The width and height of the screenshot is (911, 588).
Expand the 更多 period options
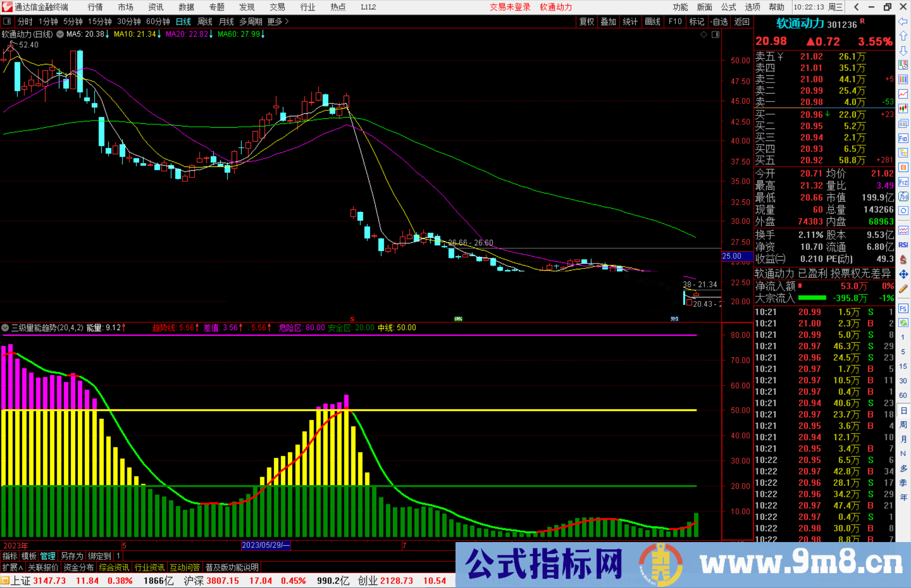click(x=274, y=22)
